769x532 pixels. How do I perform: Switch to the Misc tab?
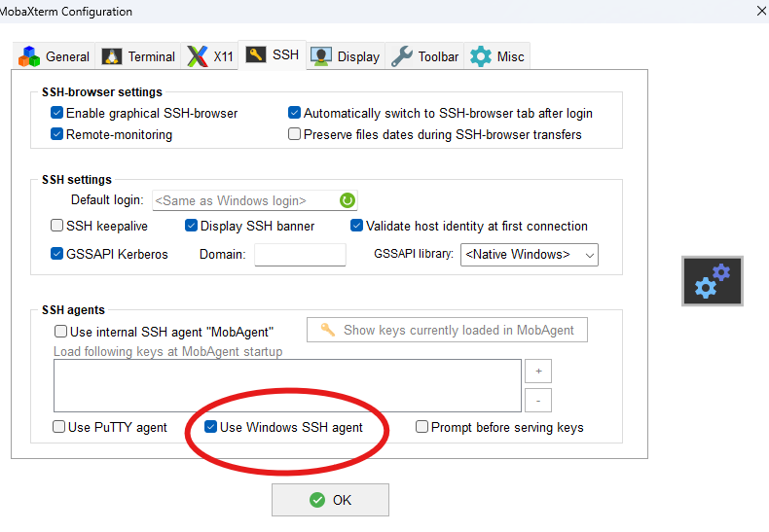(x=496, y=56)
